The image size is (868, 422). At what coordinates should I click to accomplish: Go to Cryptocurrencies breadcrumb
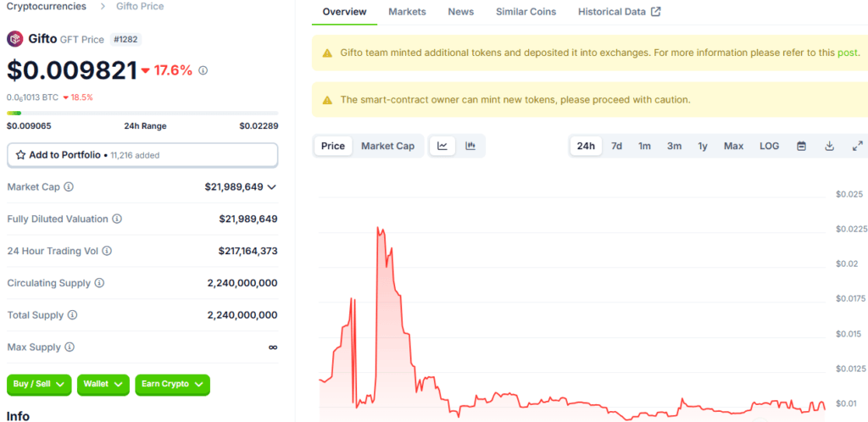point(47,7)
